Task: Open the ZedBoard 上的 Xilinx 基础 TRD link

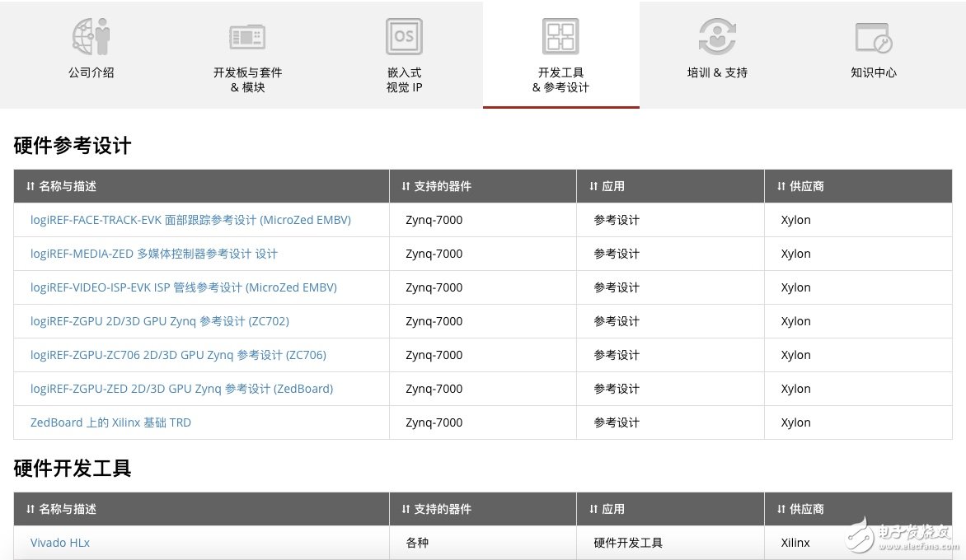Action: coord(110,422)
